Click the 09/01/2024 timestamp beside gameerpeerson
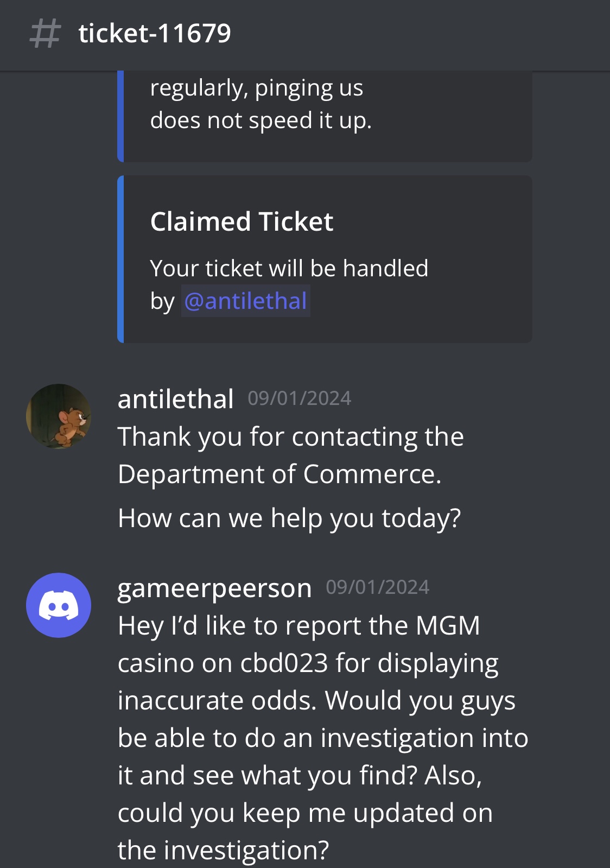 (x=378, y=587)
